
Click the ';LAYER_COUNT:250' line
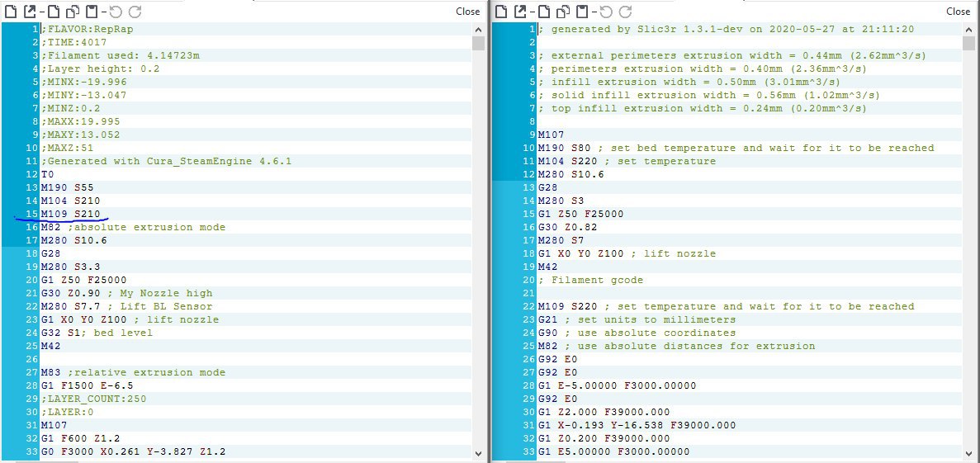coord(94,399)
